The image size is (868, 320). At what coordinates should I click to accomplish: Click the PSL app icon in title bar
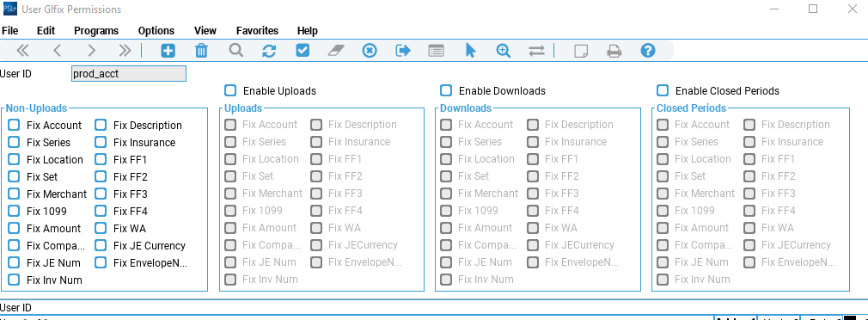(x=10, y=9)
